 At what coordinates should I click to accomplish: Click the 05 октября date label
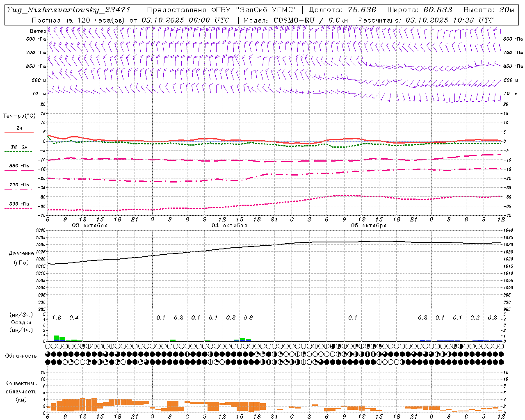click(369, 226)
